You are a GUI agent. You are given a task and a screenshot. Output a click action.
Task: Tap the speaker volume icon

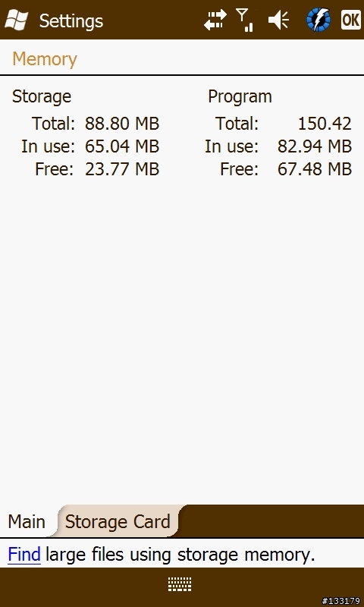(278, 20)
